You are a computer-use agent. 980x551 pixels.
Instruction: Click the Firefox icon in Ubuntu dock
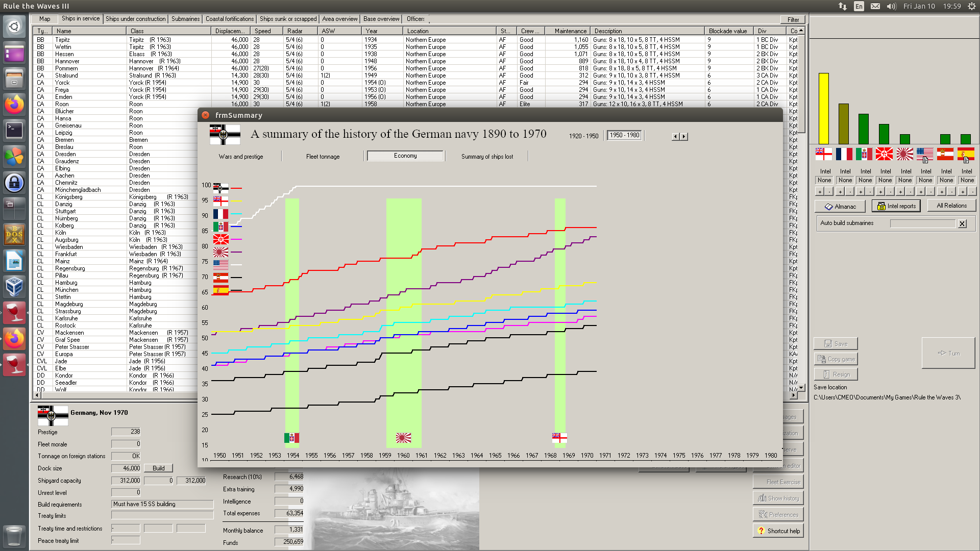tap(14, 105)
